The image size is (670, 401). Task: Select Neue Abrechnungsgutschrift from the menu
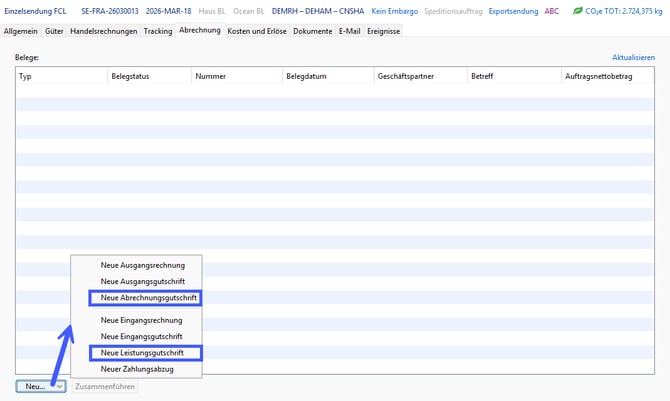pos(144,298)
